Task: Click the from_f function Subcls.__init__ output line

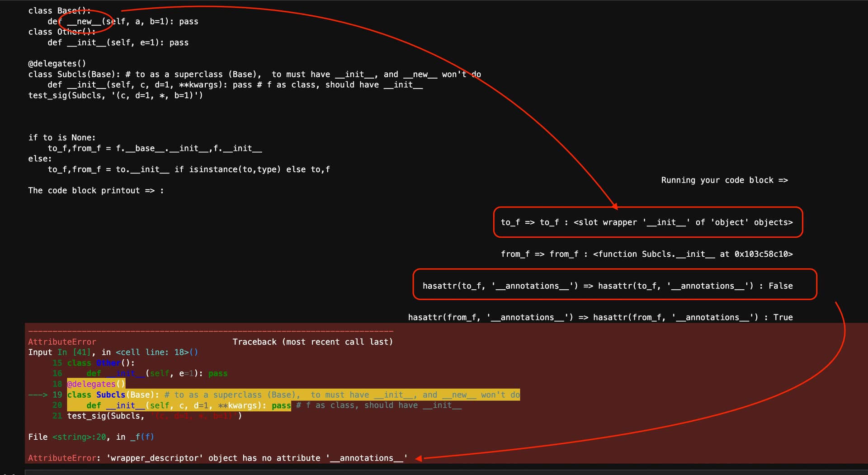Action: pyautogui.click(x=646, y=254)
